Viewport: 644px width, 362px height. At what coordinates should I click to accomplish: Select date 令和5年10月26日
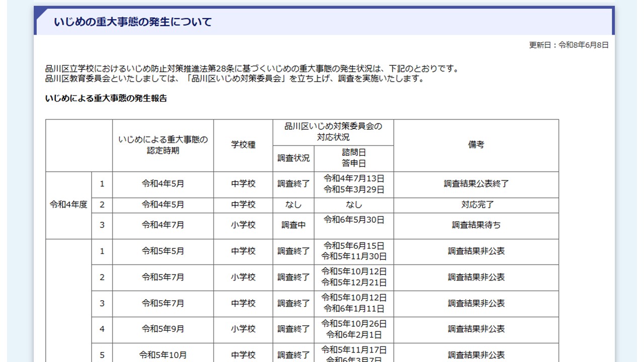coord(354,324)
